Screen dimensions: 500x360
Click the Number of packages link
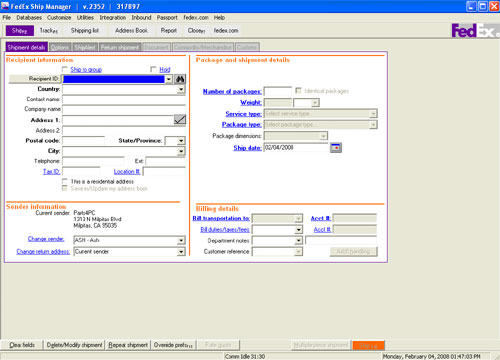tap(232, 91)
